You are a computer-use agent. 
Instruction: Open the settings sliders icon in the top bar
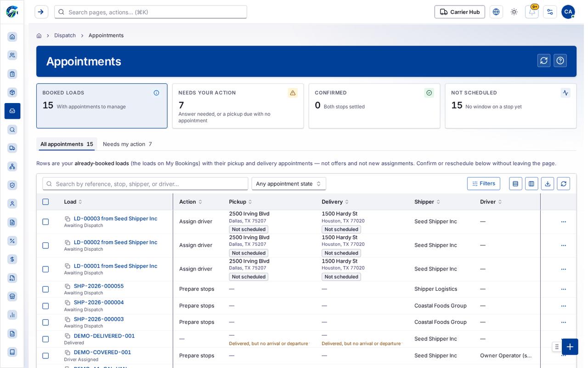550,12
